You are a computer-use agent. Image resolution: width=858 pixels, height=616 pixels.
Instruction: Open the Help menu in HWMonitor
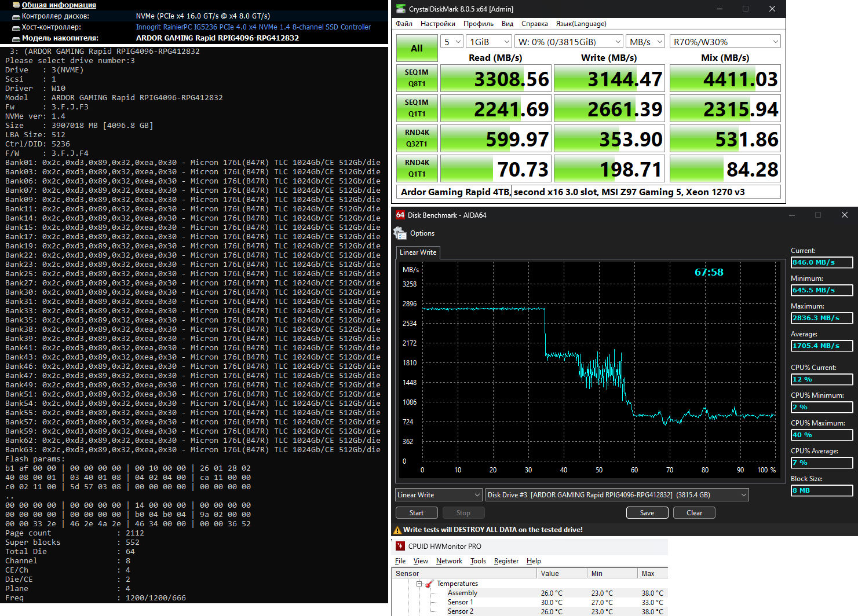(x=534, y=561)
